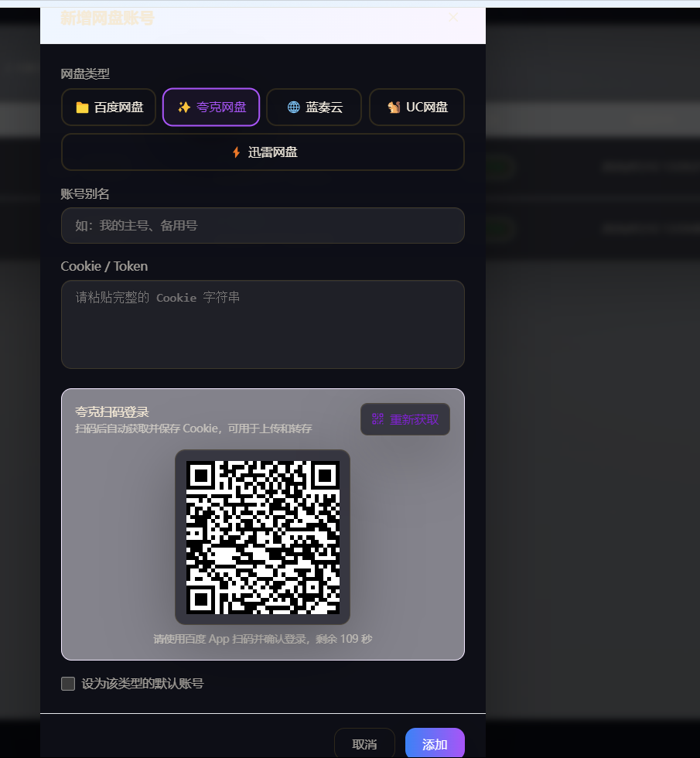Select the 夸克网盘 drive type
The height and width of the screenshot is (758, 700).
(x=211, y=108)
